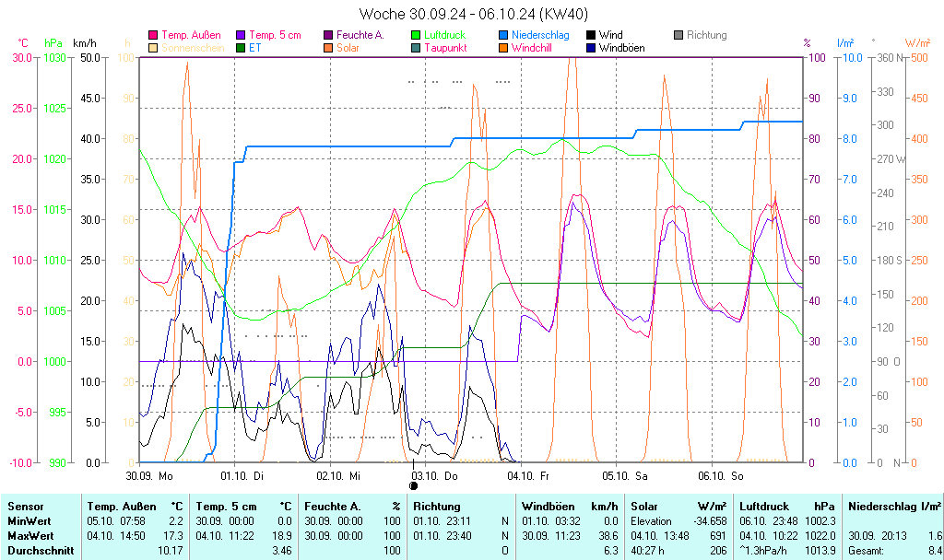
Task: Click the 'MinWert' row label
Action: [x=29, y=521]
